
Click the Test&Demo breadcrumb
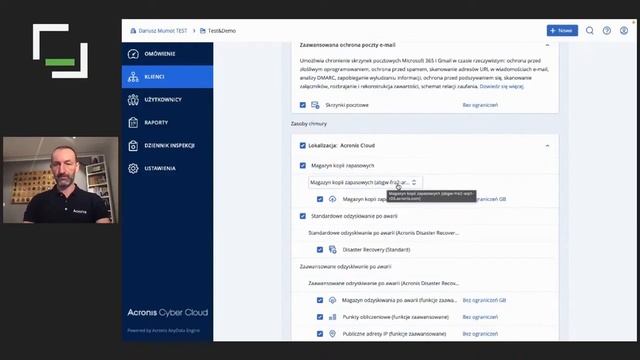point(222,31)
